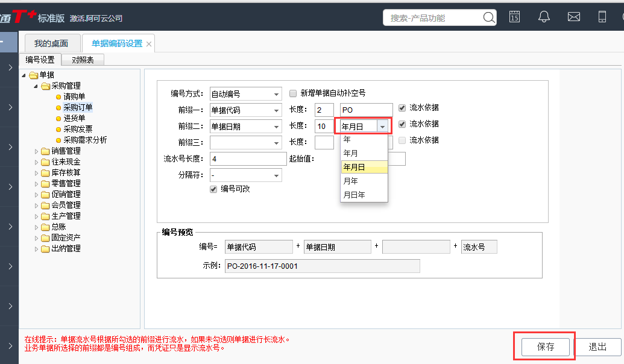Viewport: 624px width, 364px height.
Task: Click the 保存 button
Action: [x=544, y=347]
